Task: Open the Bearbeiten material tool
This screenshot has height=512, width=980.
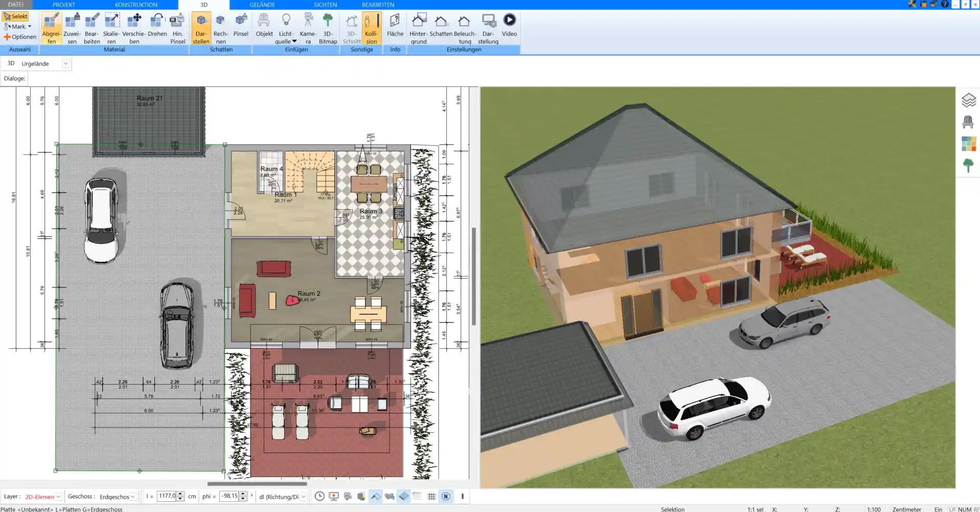Action: [92, 28]
